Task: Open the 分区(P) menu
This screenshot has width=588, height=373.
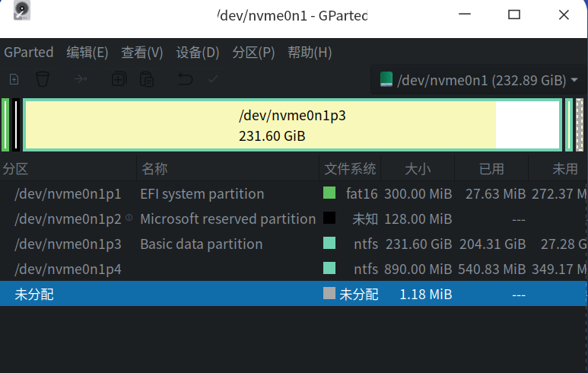Action: 253,53
